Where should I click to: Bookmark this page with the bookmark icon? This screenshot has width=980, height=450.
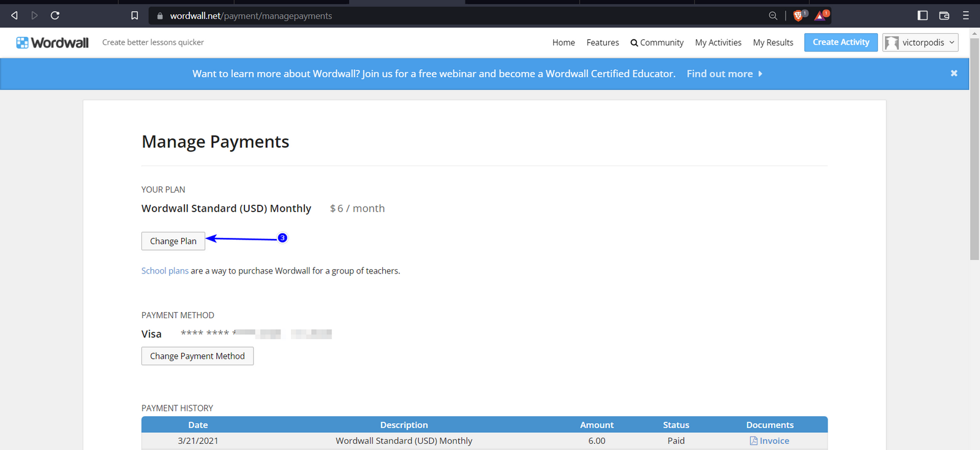tap(135, 15)
